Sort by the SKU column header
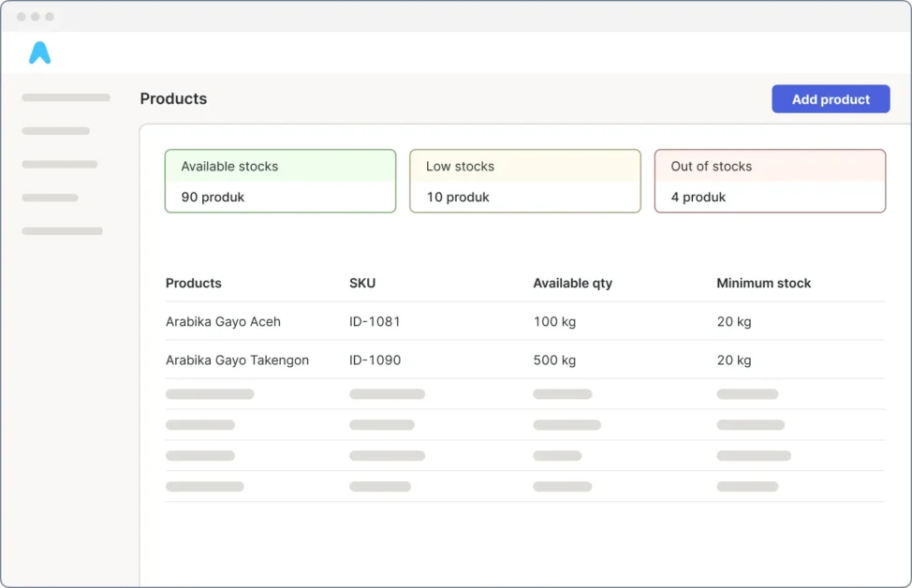The height and width of the screenshot is (588, 912). coord(362,283)
